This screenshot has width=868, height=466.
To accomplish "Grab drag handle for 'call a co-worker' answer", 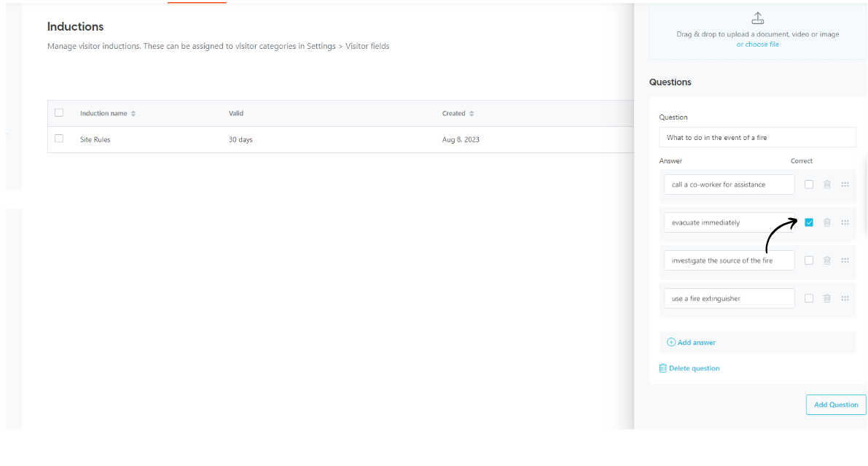I will point(845,185).
